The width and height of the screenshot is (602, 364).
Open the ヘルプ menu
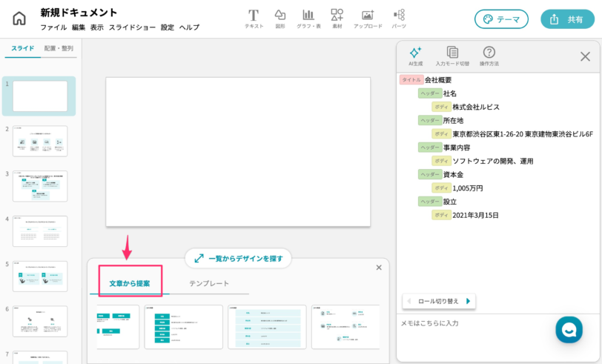189,27
